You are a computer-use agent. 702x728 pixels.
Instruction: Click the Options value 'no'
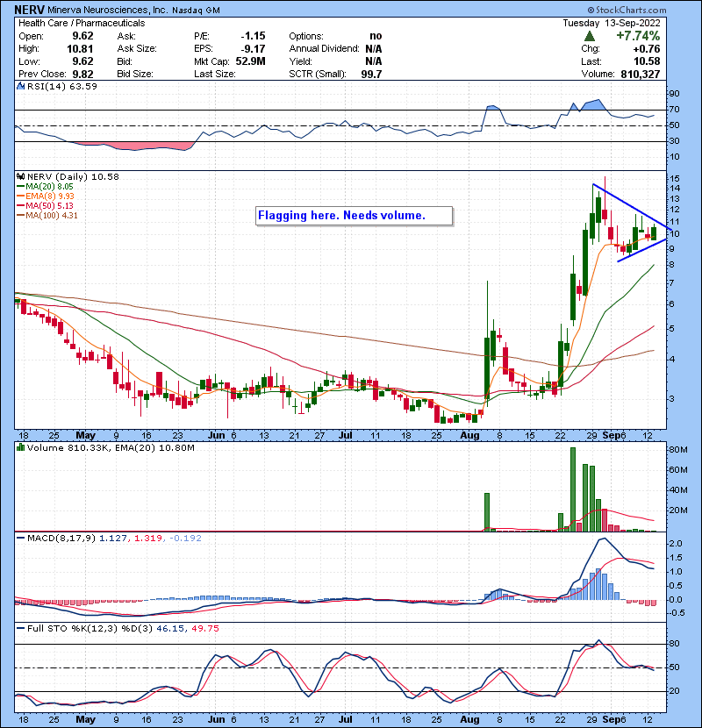(x=376, y=36)
